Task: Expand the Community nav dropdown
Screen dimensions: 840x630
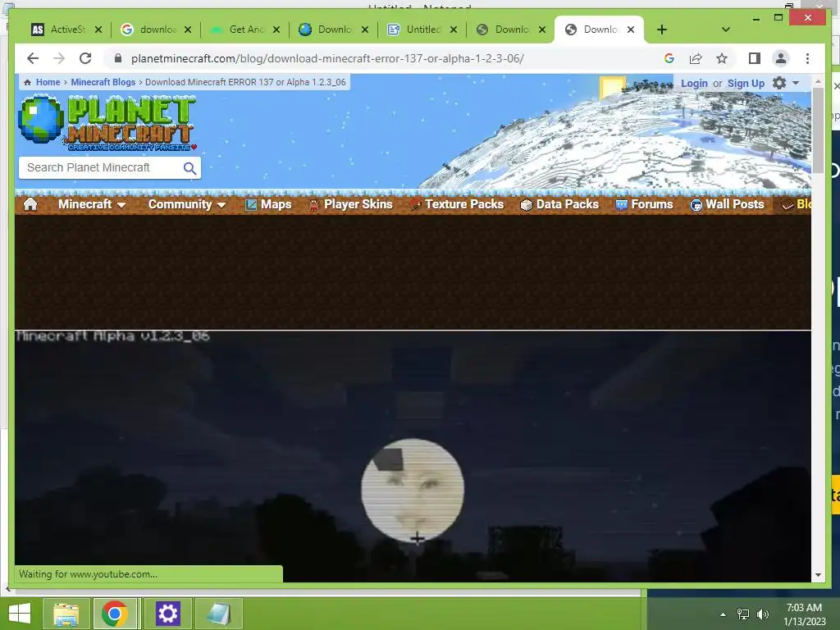Action: click(186, 204)
